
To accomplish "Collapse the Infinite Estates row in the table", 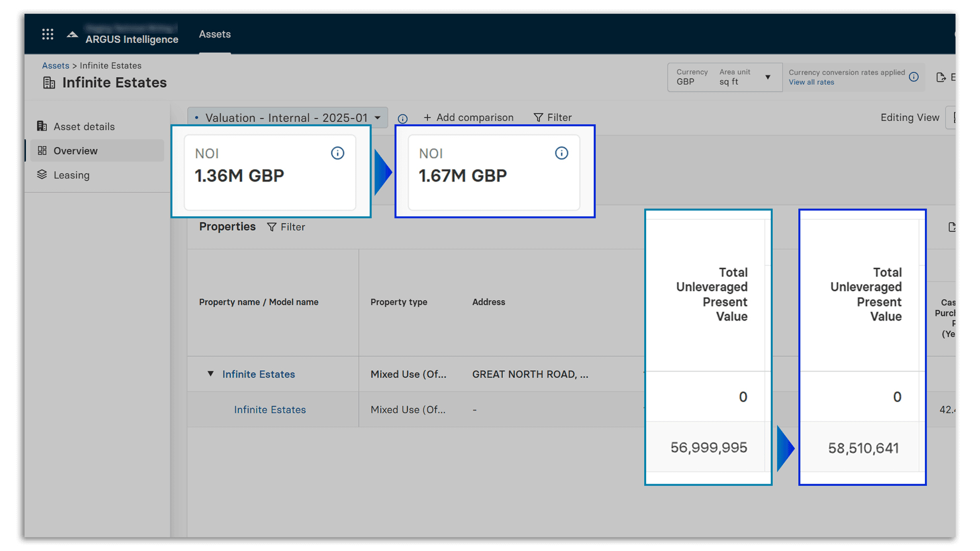I will pyautogui.click(x=211, y=374).
